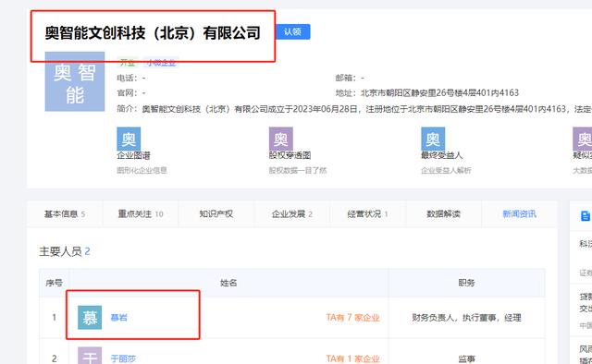Click the 奥智能 company logo thumbnail
592x364 pixels.
tap(75, 81)
